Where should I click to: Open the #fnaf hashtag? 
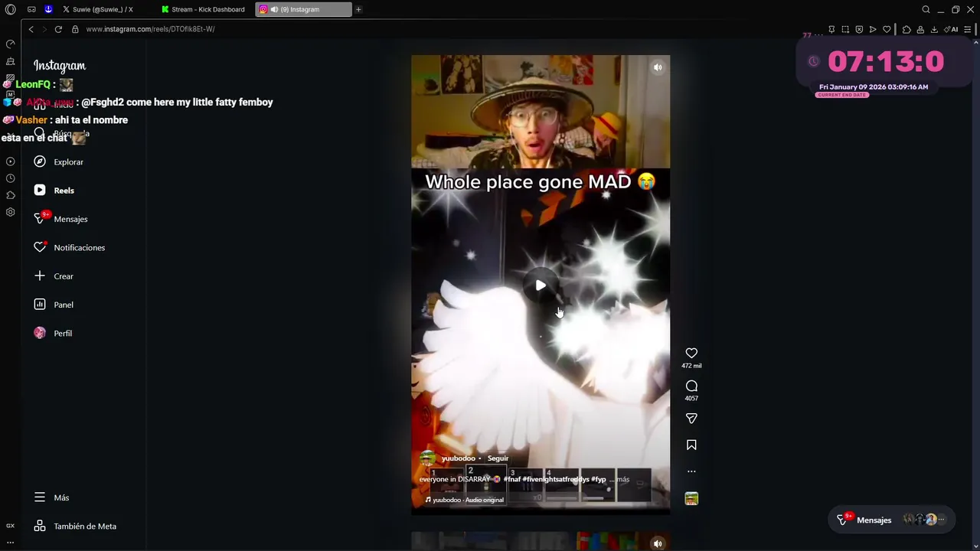pos(511,479)
